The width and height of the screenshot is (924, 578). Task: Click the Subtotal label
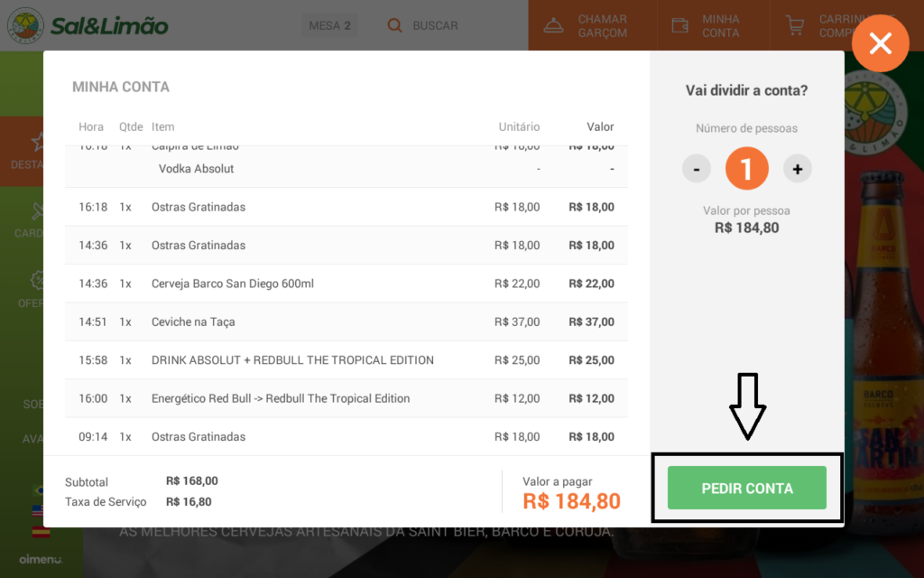click(x=87, y=482)
